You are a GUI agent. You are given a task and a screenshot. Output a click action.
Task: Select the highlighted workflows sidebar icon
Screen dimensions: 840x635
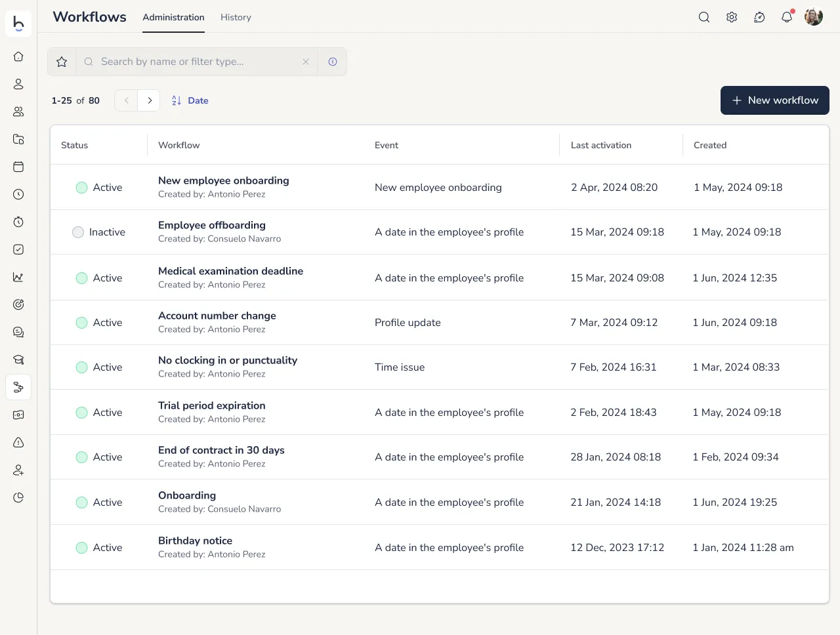click(x=18, y=387)
